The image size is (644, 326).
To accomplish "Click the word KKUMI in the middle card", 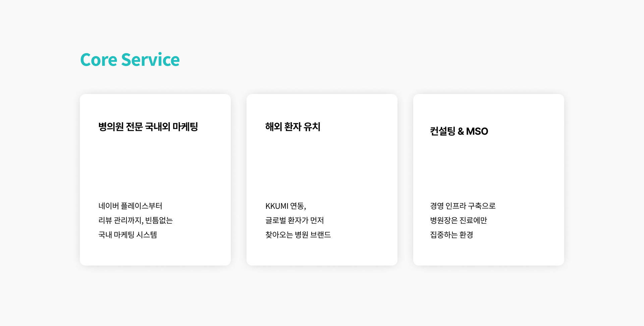I will (277, 206).
